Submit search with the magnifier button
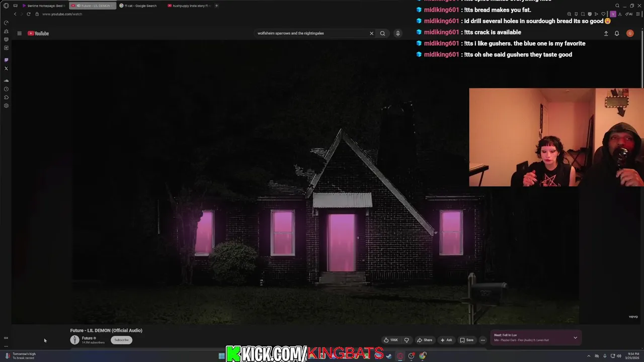This screenshot has width=644, height=362. click(x=382, y=33)
